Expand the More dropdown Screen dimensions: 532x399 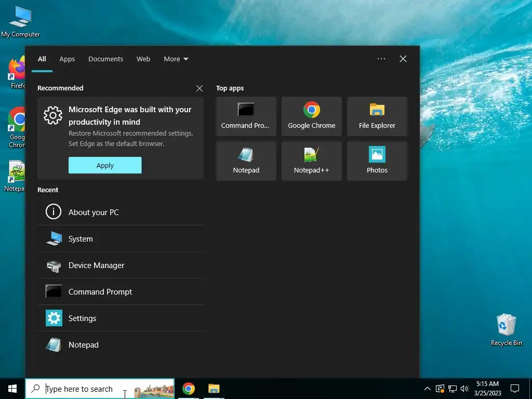176,59
